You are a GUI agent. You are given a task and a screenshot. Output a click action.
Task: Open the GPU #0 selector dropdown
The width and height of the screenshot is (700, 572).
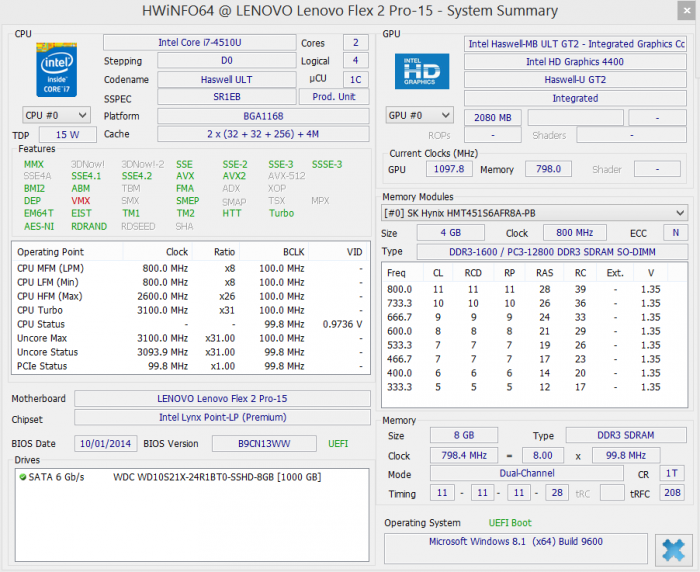tap(419, 115)
